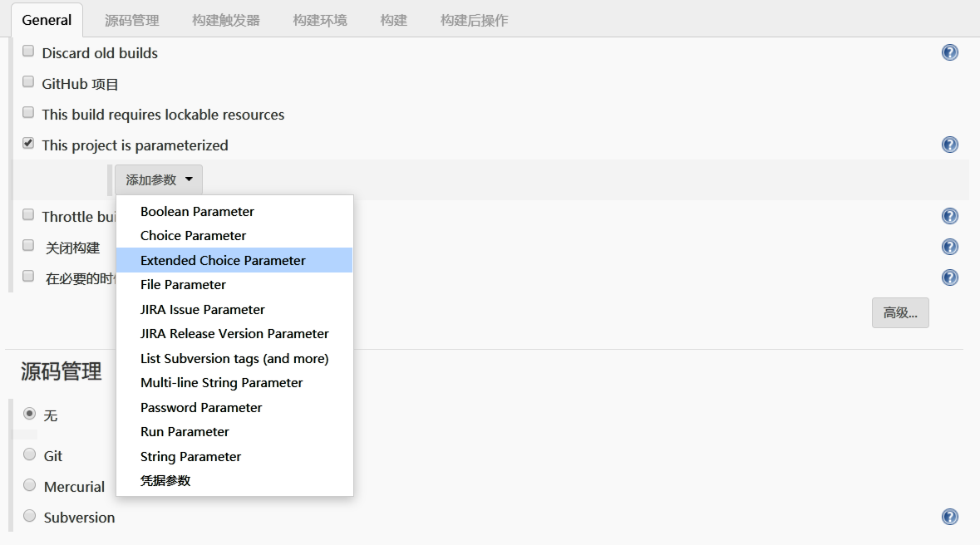Check the GitHub 项目 checkbox
980x545 pixels.
pos(28,82)
